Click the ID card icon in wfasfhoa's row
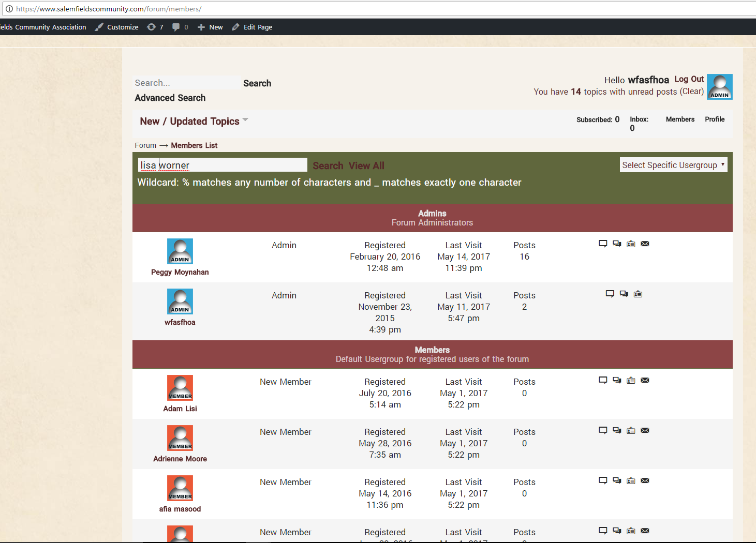 click(x=638, y=294)
